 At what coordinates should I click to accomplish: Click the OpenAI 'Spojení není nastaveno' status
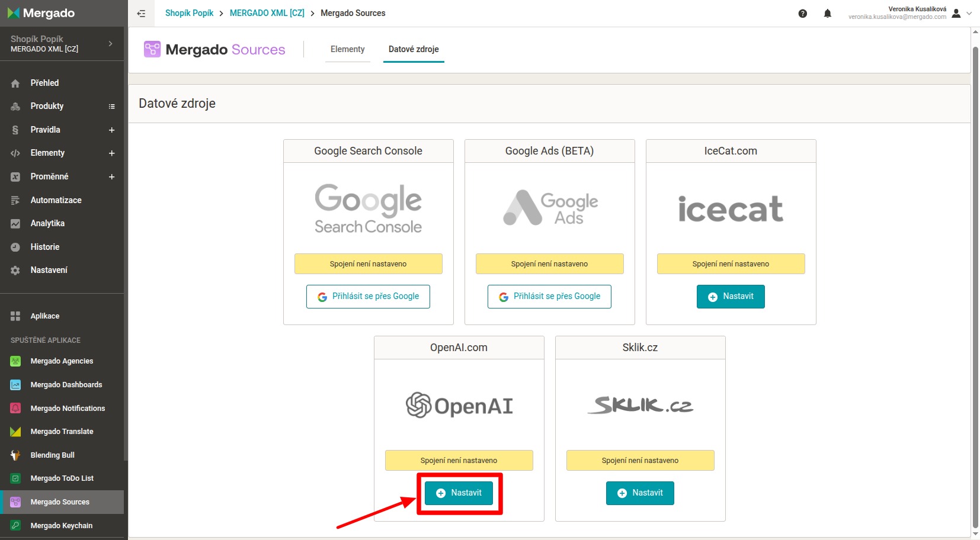459,461
